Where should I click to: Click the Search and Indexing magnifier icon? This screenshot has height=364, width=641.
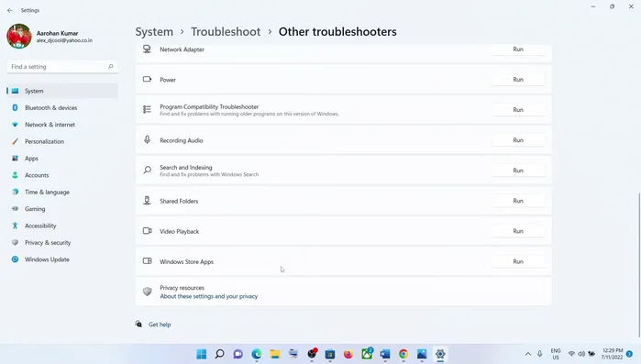pyautogui.click(x=147, y=170)
